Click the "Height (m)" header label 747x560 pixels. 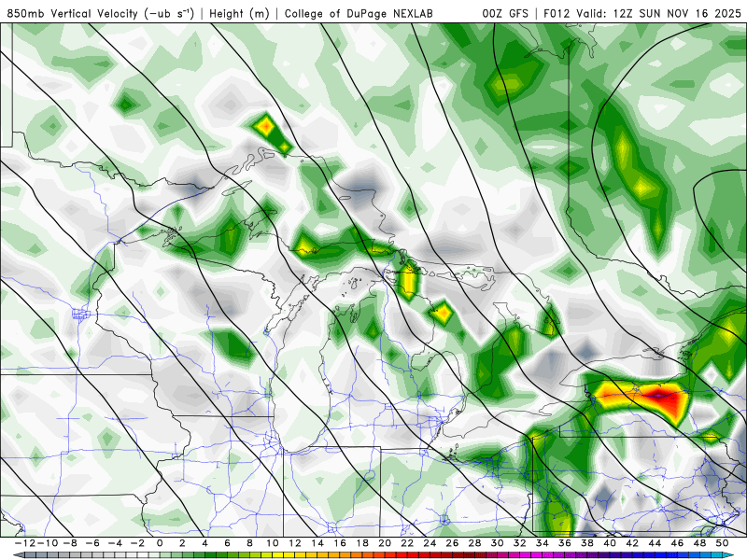(x=240, y=13)
